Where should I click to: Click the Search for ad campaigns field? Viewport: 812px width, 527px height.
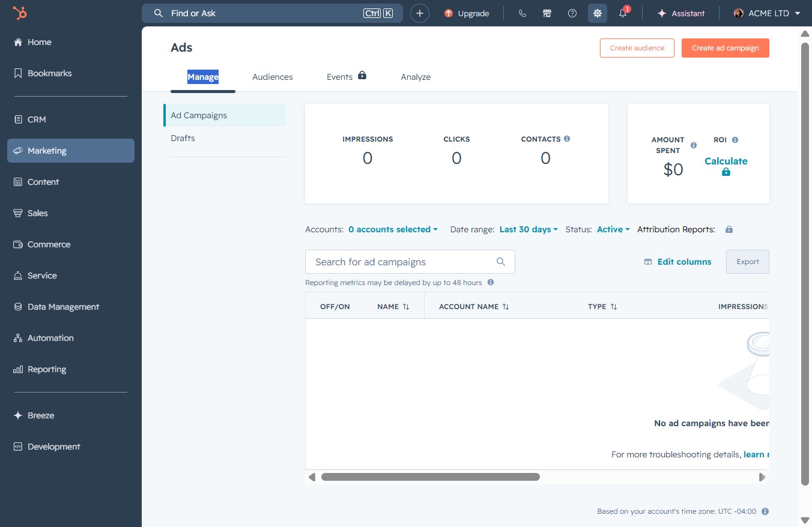point(410,262)
